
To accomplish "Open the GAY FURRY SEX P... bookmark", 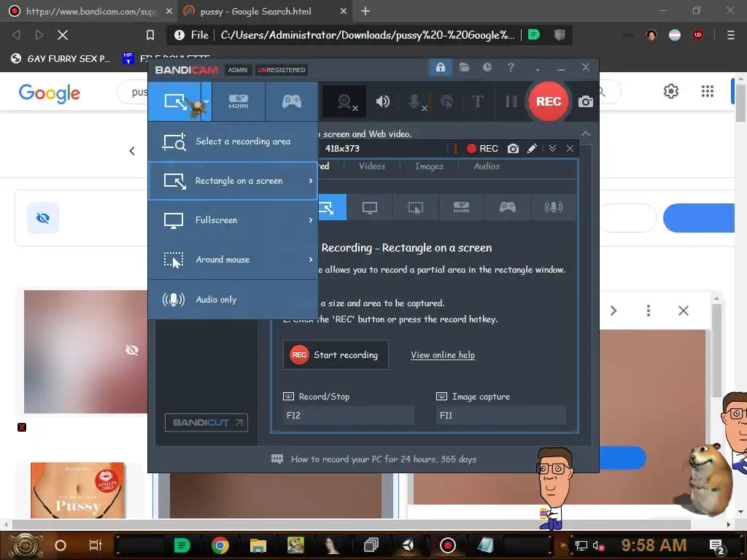I will [x=62, y=58].
